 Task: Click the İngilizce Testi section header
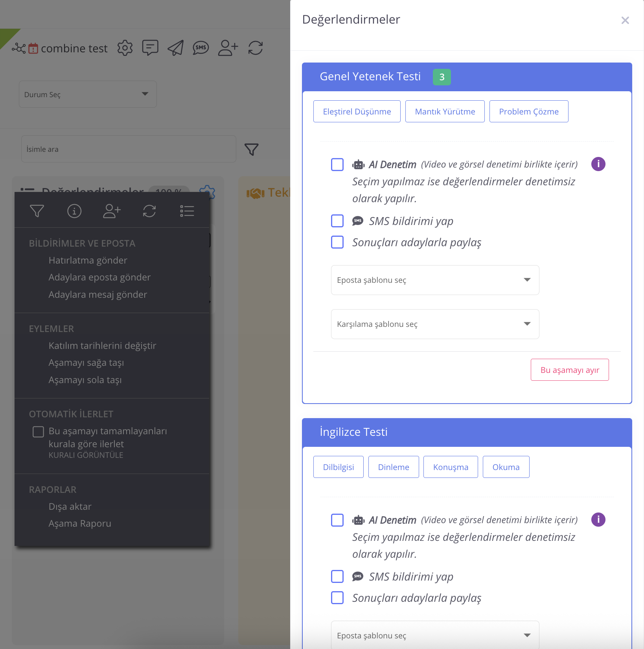467,432
